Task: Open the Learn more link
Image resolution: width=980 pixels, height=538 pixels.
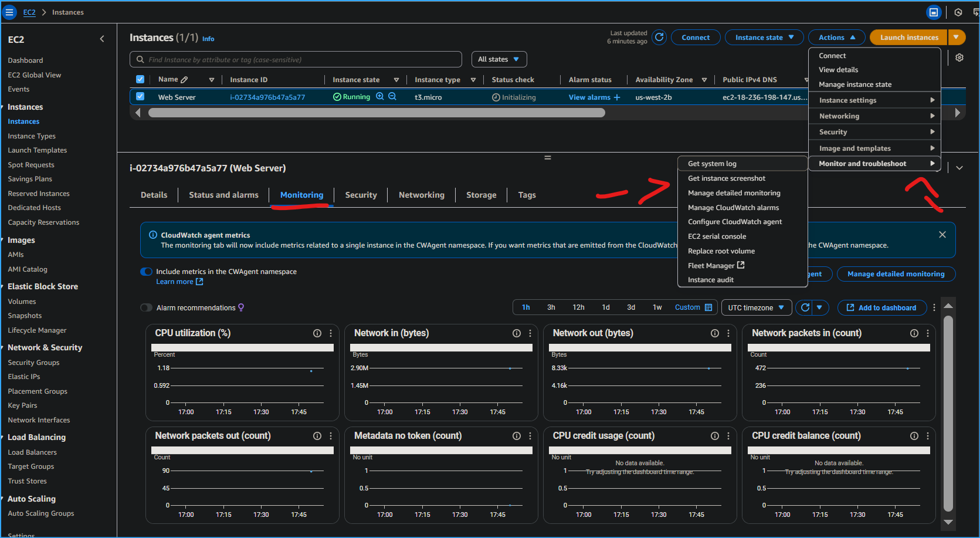Action: coord(175,281)
